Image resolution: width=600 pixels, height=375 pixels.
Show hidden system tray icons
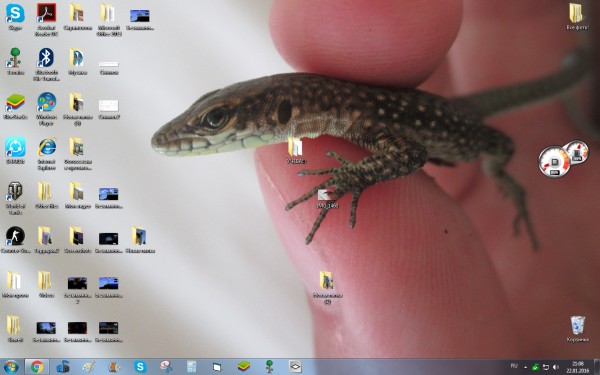click(x=525, y=367)
